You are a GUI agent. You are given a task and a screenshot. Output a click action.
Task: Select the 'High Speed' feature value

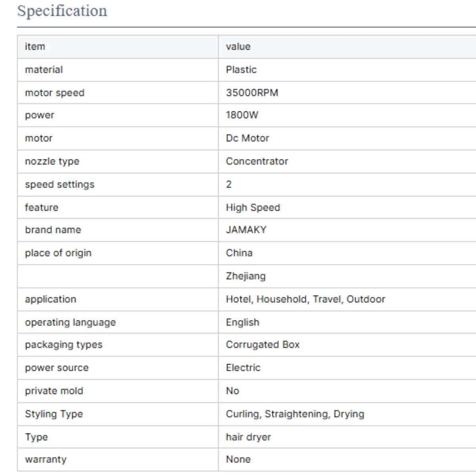[253, 207]
